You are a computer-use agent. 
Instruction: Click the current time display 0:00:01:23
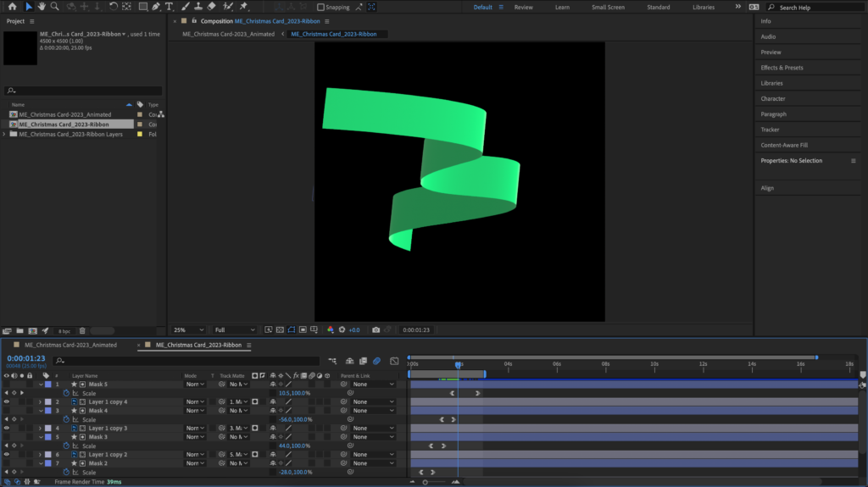coord(26,358)
